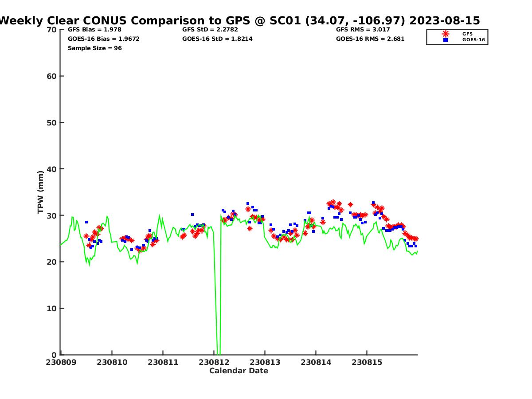Click the Calendar Date x-axis label

click(239, 371)
